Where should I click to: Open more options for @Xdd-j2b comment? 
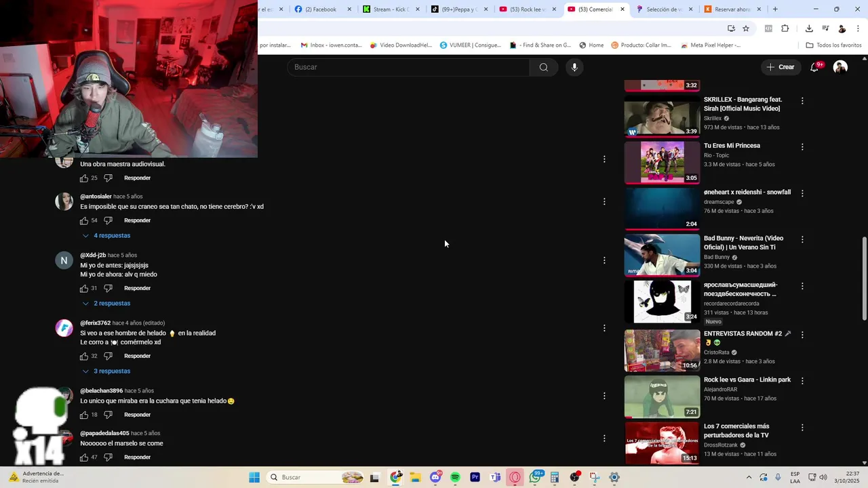pos(604,260)
